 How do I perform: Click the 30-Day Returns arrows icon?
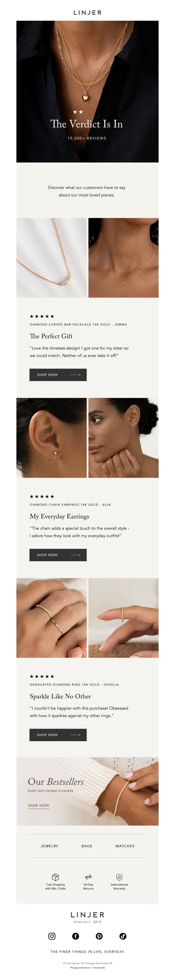(88, 877)
